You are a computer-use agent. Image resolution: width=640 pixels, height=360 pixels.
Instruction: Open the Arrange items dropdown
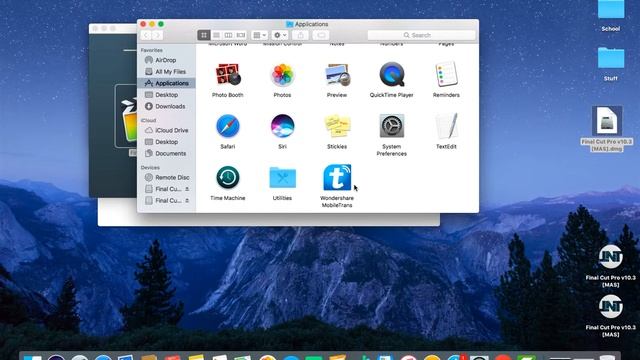(x=260, y=35)
